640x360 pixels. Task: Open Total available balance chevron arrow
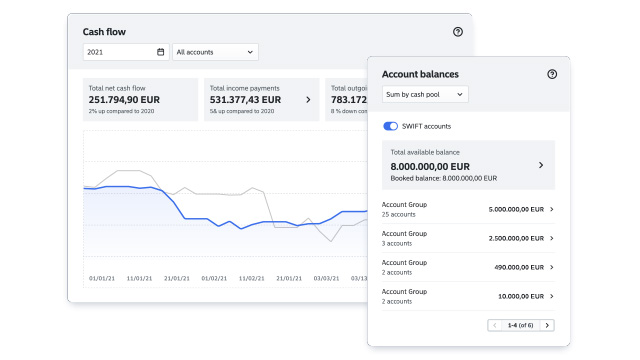[541, 165]
